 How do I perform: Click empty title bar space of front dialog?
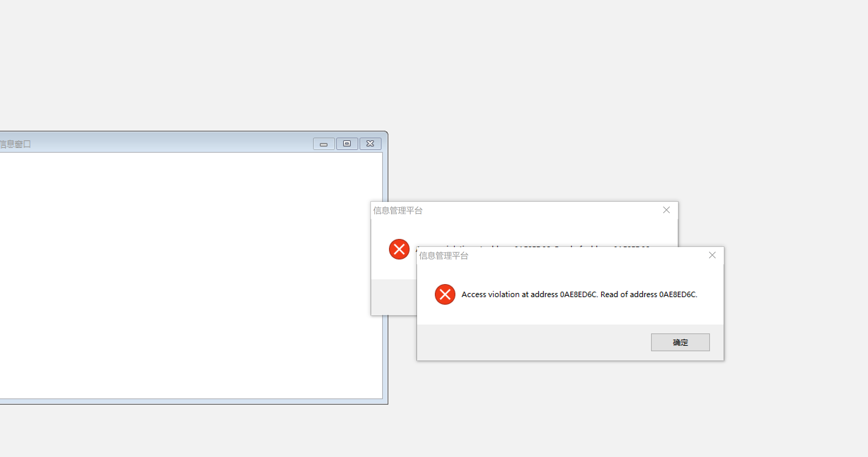(582, 256)
